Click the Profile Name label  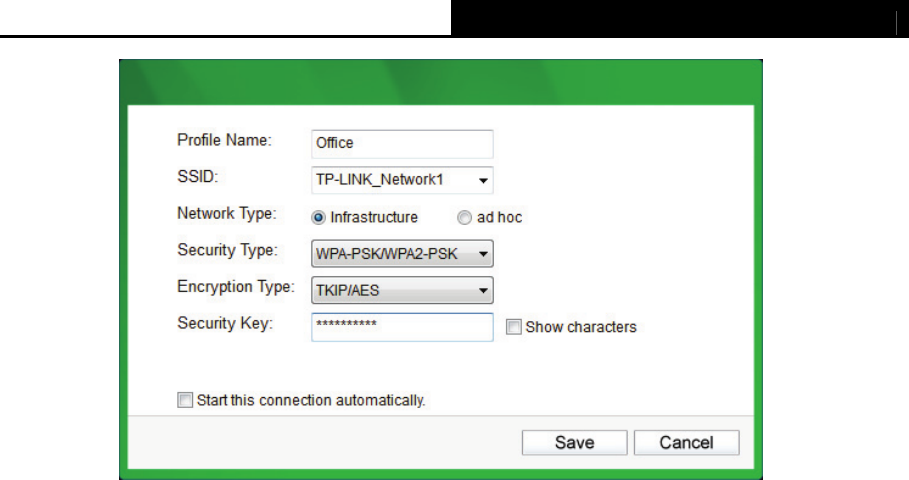tap(224, 140)
